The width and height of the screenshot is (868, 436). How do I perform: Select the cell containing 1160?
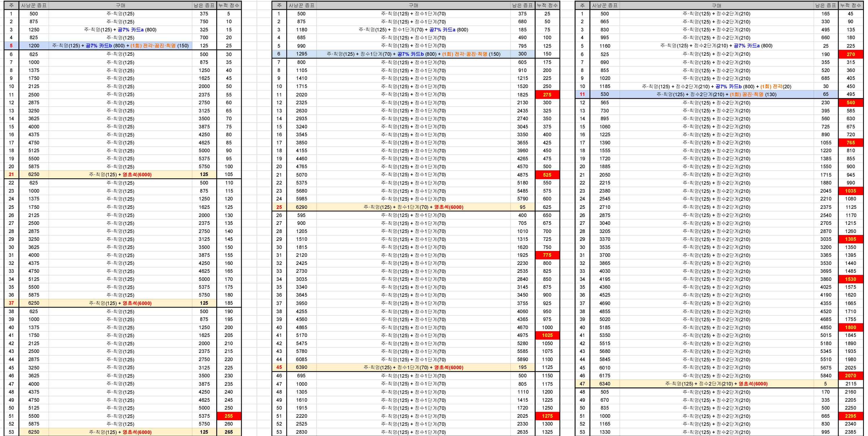(x=604, y=46)
